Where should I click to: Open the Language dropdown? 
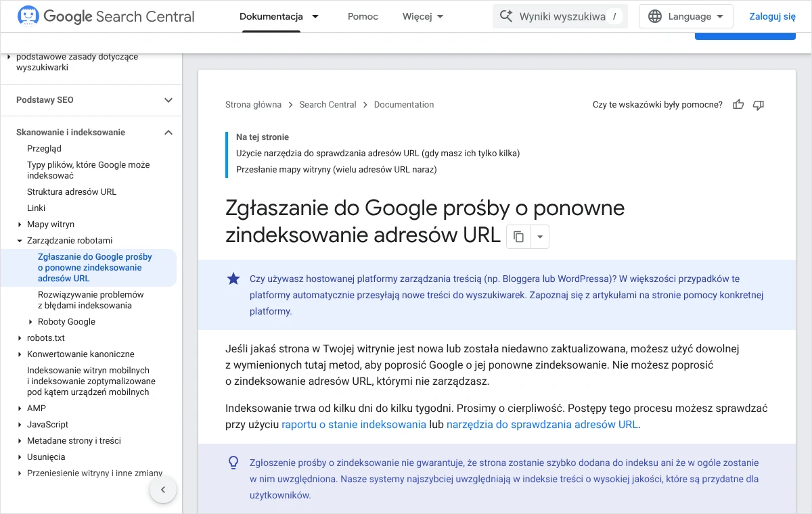pyautogui.click(x=686, y=16)
